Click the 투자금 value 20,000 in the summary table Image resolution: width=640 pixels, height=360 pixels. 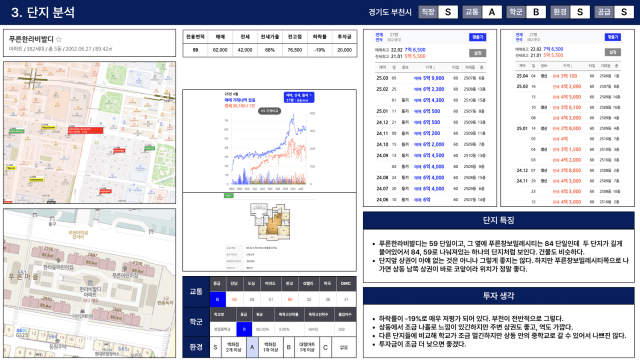tap(344, 50)
